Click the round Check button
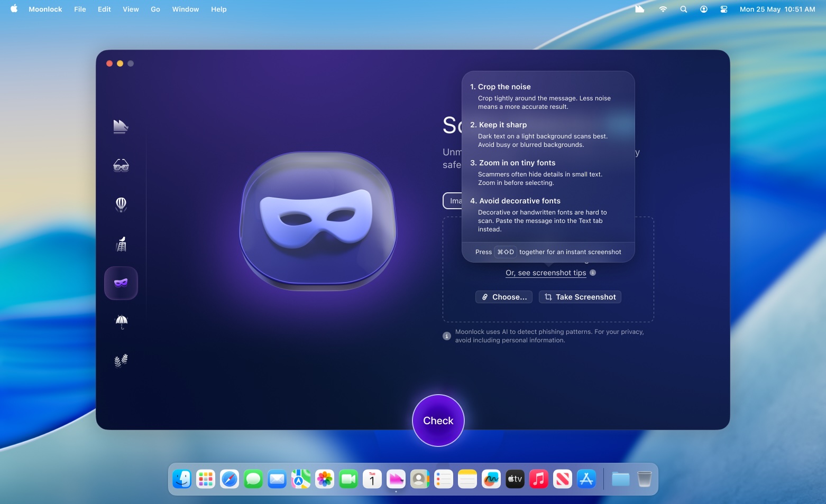Image resolution: width=826 pixels, height=504 pixels. coord(438,421)
